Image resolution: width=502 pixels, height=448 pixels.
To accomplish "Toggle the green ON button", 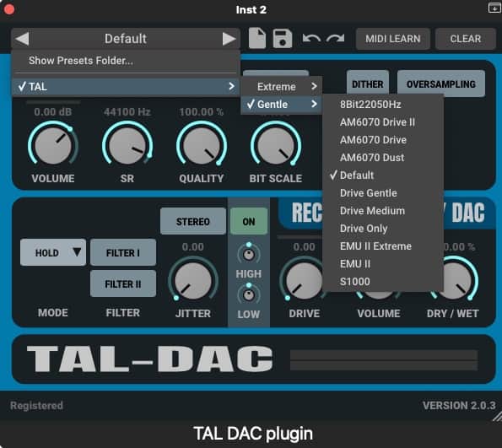I will 249,221.
